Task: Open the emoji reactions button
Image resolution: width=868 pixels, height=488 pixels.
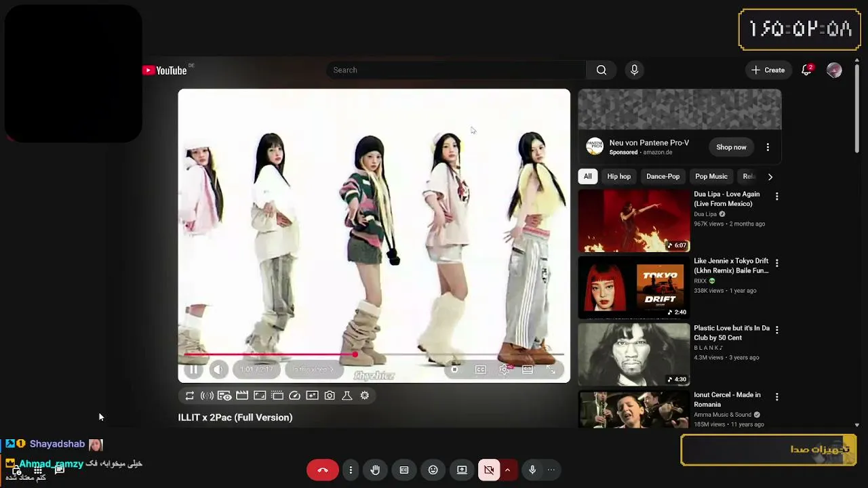Action: tap(433, 470)
